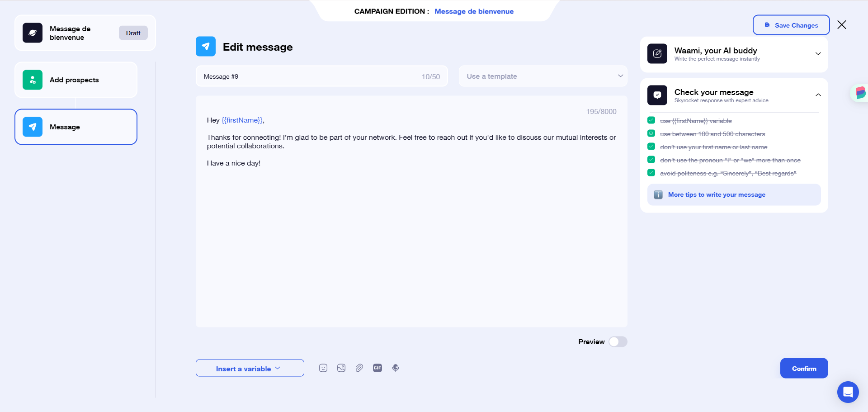Click the use {{firstName}} variable checkbox
The height and width of the screenshot is (412, 868).
(651, 120)
